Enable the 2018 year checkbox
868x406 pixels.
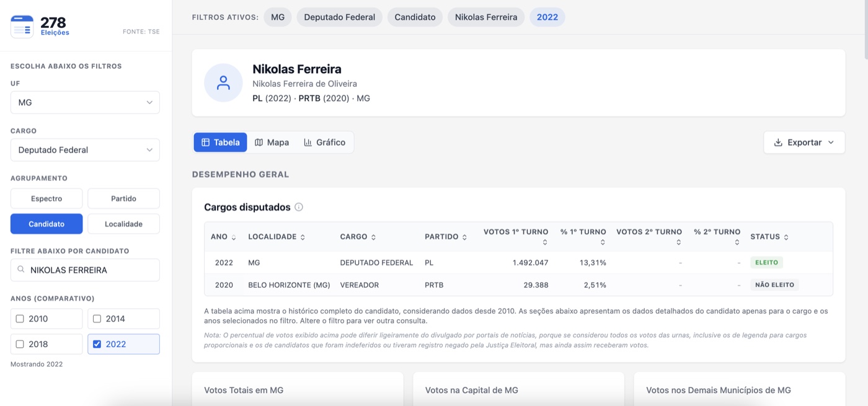(20, 344)
